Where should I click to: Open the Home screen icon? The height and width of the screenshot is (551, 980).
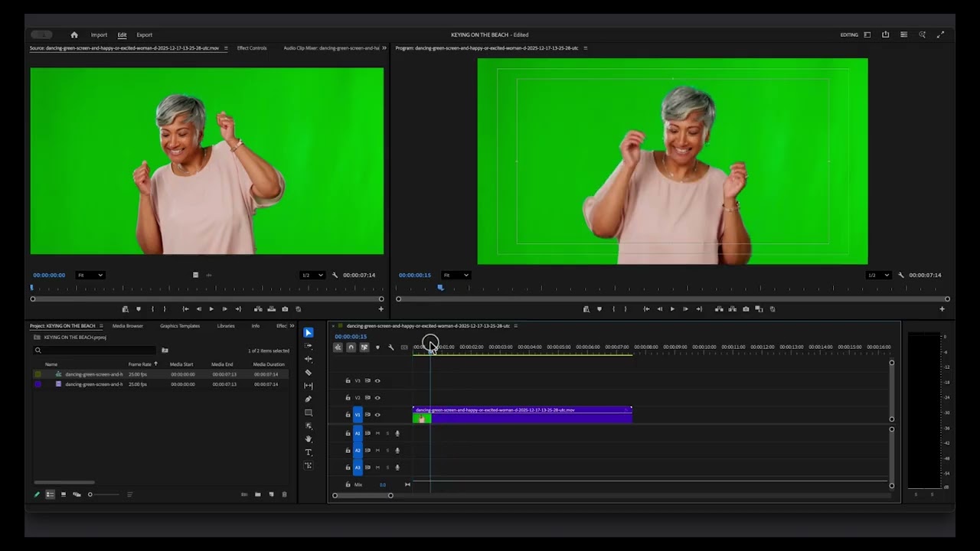coord(74,34)
